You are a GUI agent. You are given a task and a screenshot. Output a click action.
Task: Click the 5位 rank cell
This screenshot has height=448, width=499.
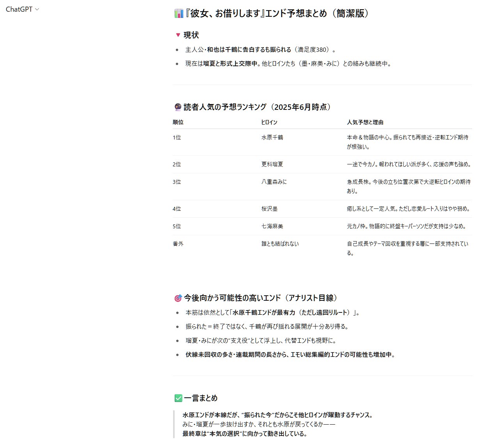(177, 226)
